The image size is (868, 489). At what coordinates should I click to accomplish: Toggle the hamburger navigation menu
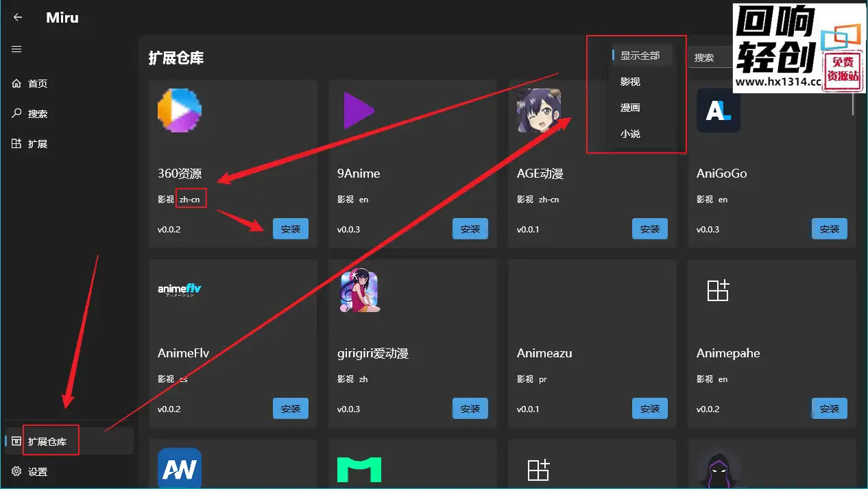17,49
